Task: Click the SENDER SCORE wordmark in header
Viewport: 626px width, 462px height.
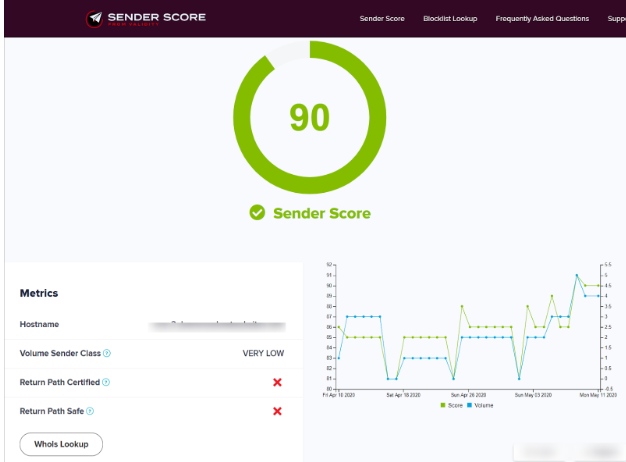Action: (x=156, y=17)
